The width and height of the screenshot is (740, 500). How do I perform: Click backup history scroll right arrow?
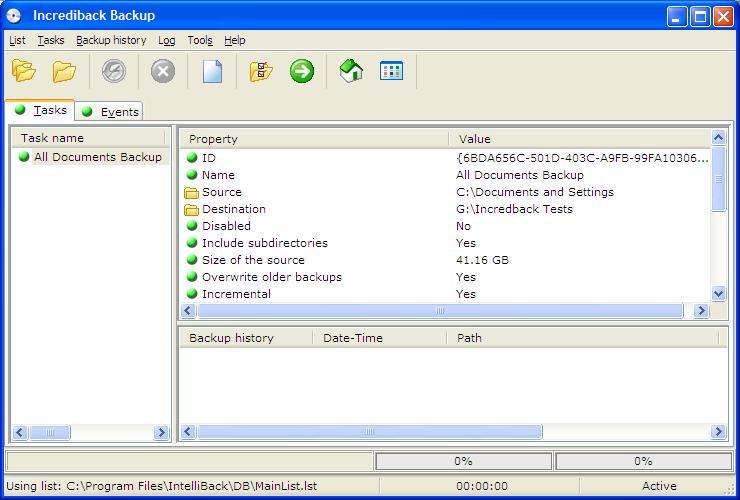pos(718,431)
